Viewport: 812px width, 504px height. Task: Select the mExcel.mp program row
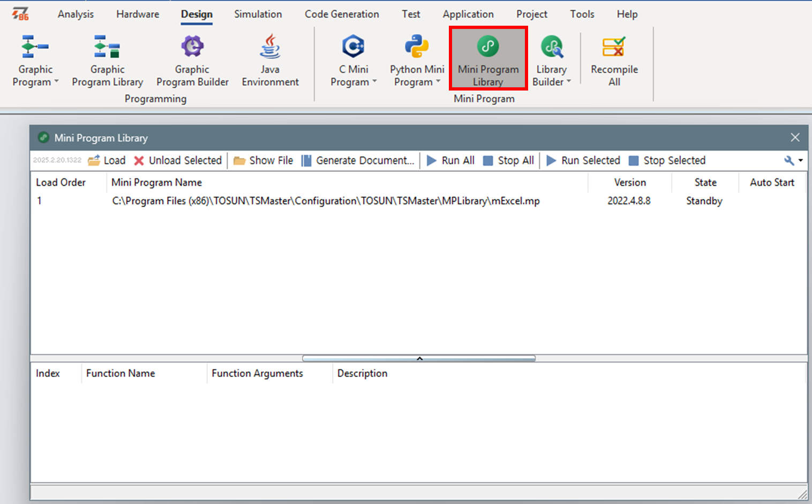point(418,201)
